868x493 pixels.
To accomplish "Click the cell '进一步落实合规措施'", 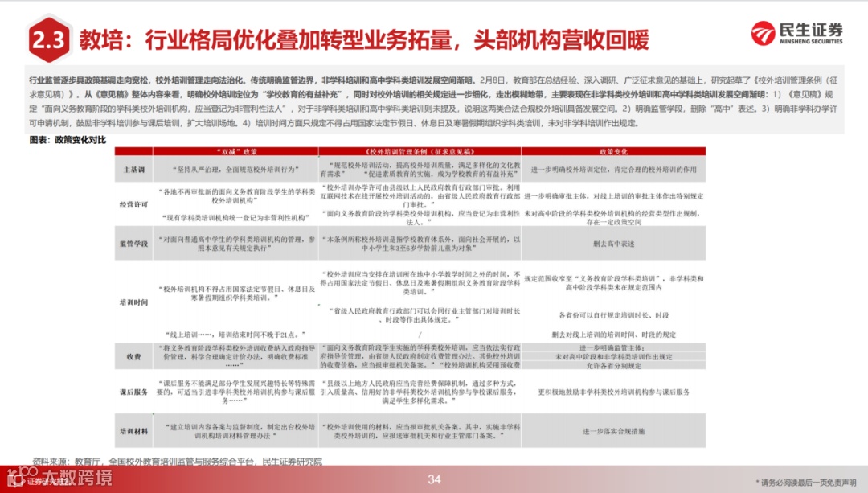I will [613, 431].
